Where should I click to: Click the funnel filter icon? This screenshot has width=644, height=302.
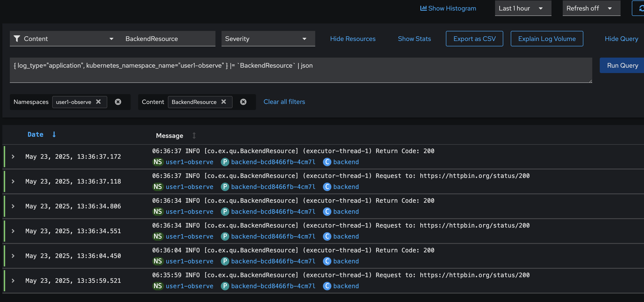tap(17, 38)
